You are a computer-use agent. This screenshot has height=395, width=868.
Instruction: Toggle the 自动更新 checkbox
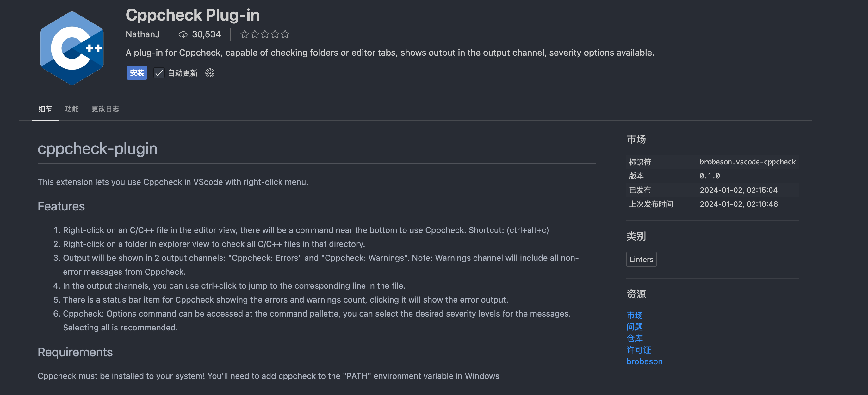(159, 73)
